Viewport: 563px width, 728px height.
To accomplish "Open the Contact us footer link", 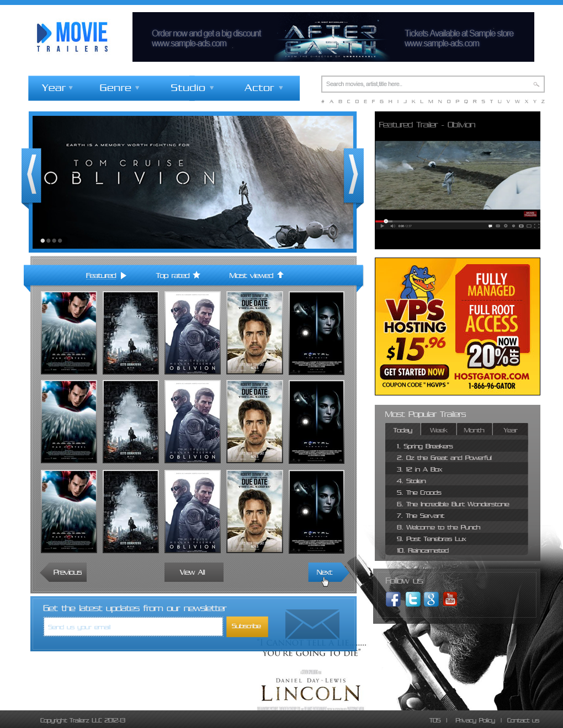I will click(x=523, y=720).
